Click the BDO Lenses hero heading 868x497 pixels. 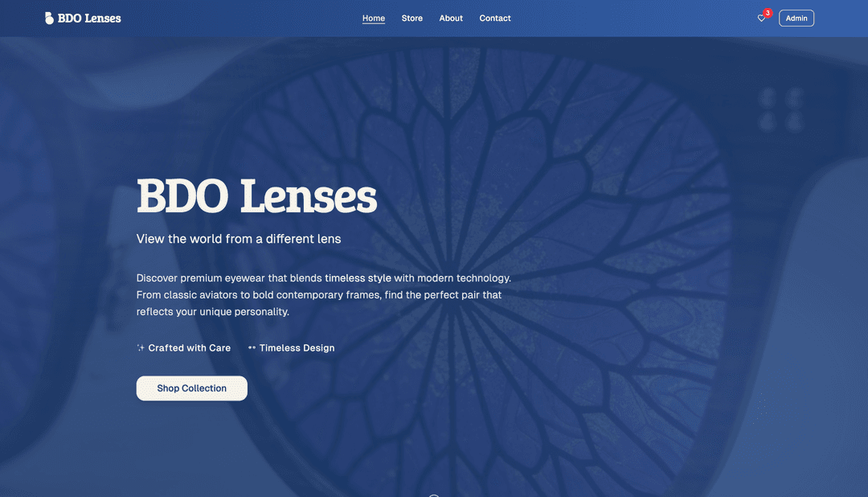(256, 196)
